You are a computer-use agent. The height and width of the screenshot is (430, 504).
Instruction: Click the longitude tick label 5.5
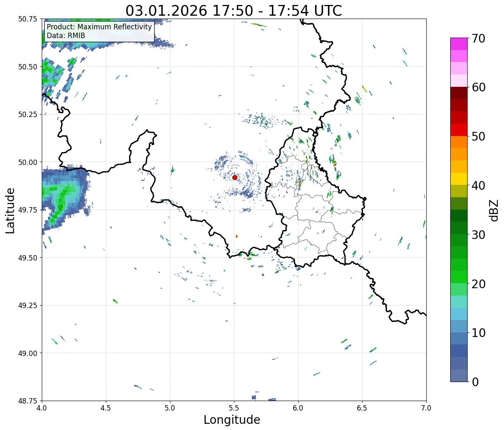point(234,408)
